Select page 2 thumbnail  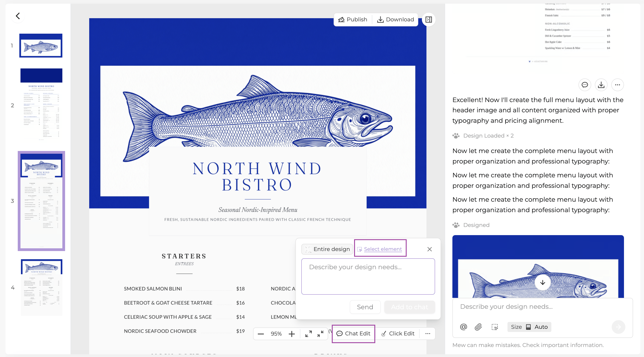(x=41, y=104)
